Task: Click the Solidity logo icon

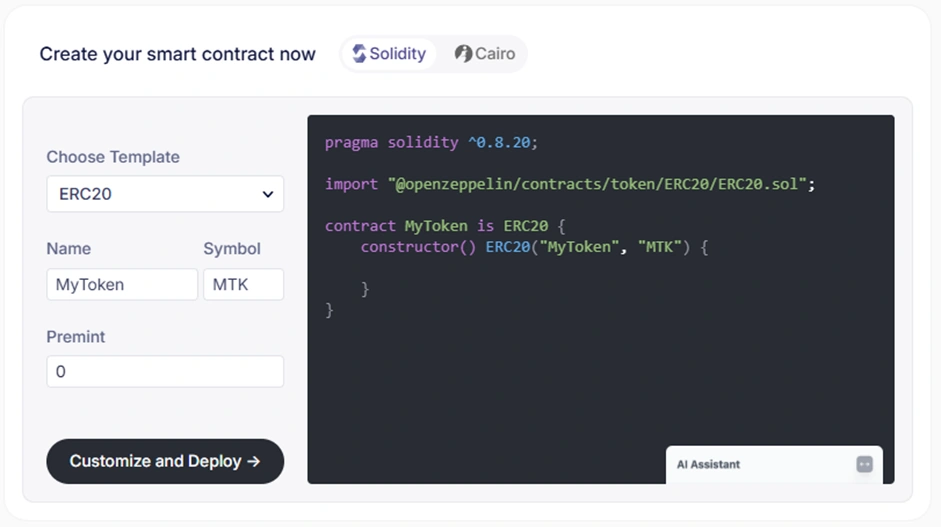Action: coord(359,54)
